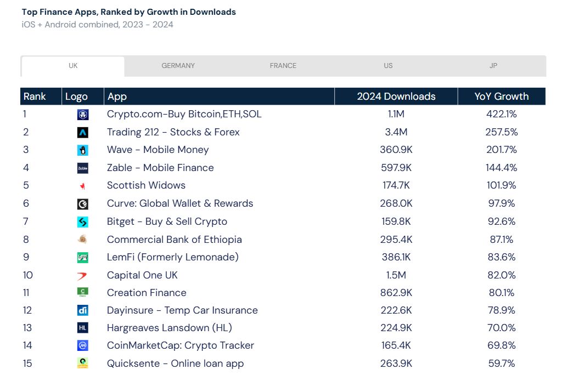The image size is (567, 392).
Task: Click 'Capital One UK' app name
Action: [143, 275]
